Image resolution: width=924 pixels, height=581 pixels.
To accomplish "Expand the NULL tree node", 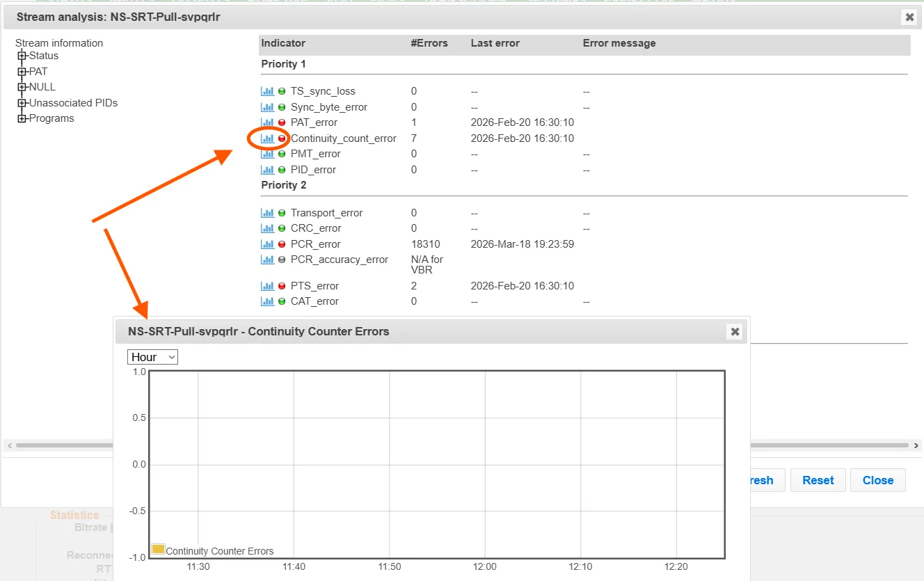I will 22,87.
